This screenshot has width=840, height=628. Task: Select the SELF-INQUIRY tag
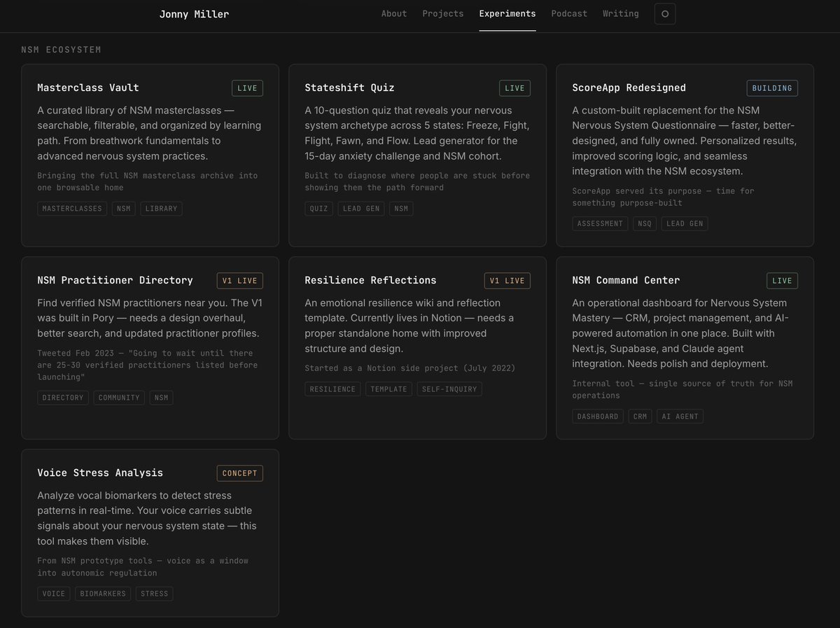tap(449, 389)
